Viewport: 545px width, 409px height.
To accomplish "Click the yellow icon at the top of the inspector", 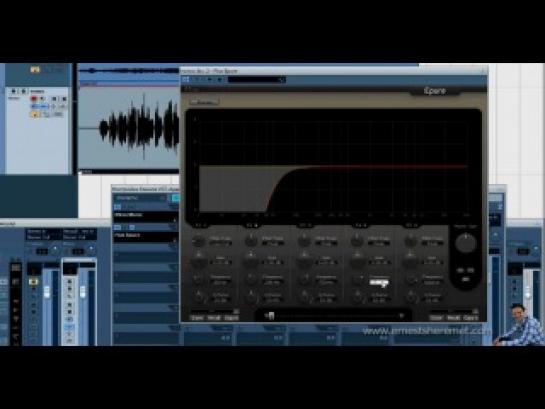I will pos(35,70).
